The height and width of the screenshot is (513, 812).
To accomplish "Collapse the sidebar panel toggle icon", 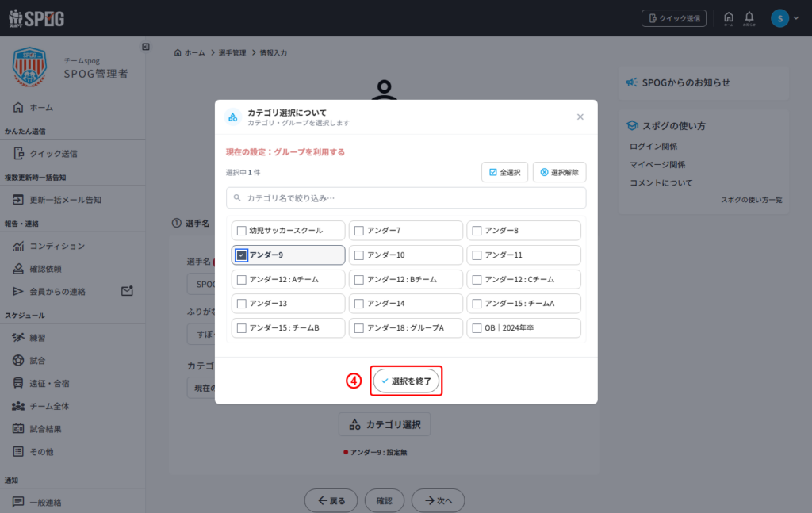I will 146,47.
